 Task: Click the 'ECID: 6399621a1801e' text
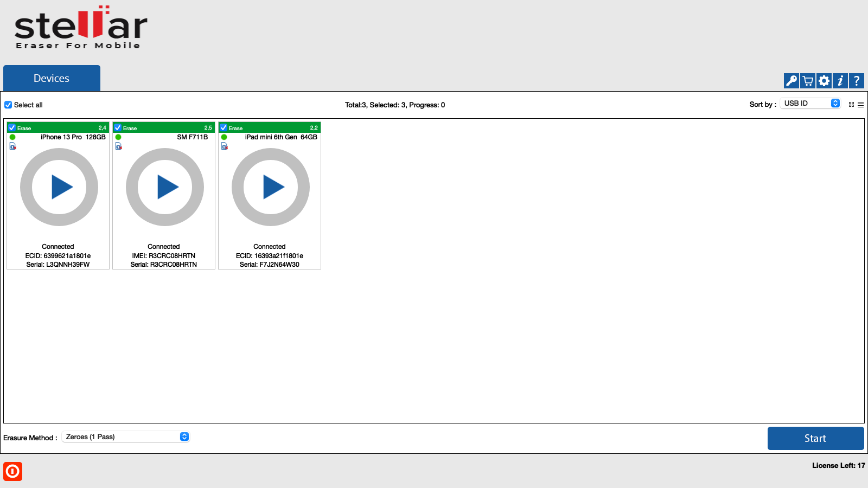(58, 256)
